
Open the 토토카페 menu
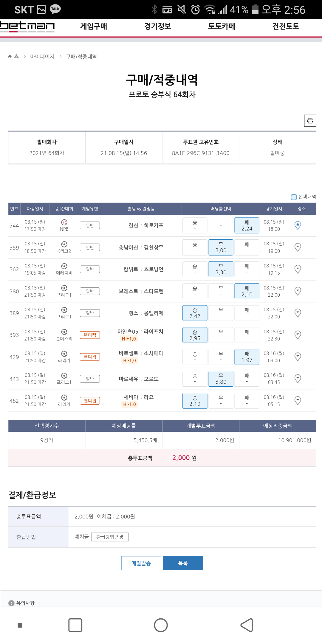222,26
